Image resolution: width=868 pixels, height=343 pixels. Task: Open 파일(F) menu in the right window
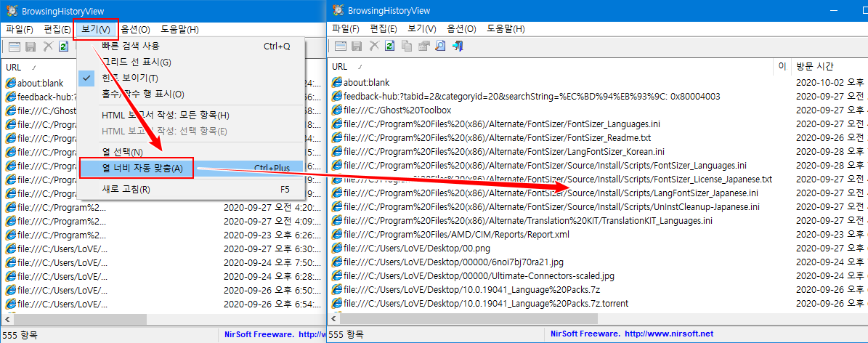[346, 29]
